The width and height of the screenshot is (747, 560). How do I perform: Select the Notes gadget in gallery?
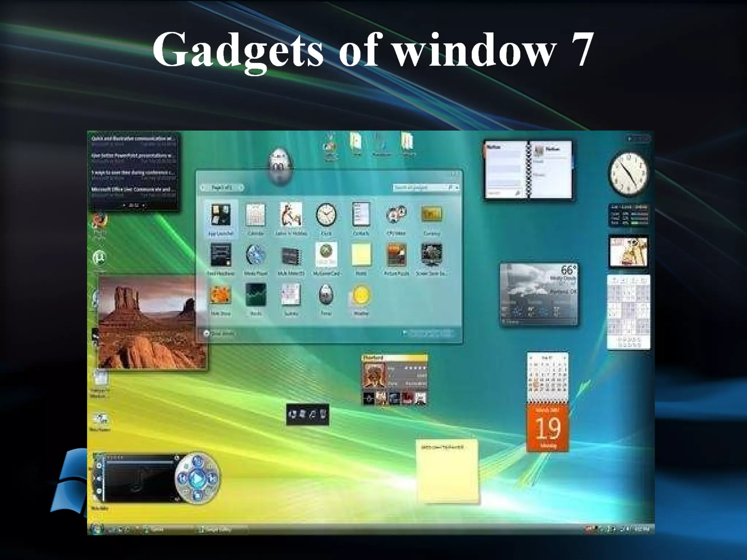tap(361, 255)
